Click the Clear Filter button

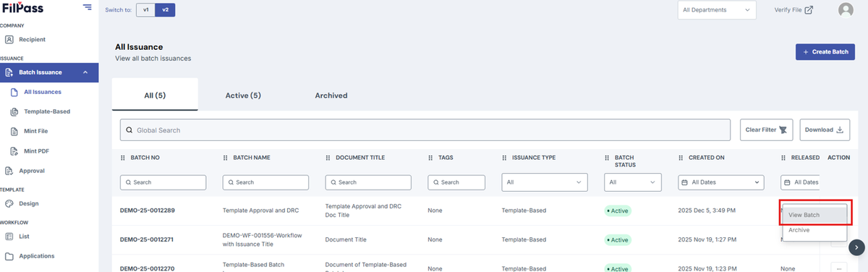(767, 130)
